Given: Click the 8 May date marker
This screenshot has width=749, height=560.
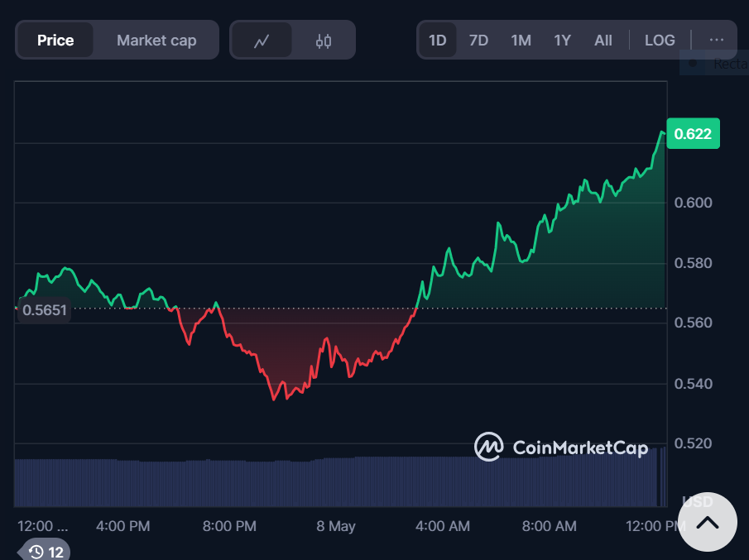Looking at the screenshot, I should pyautogui.click(x=335, y=526).
